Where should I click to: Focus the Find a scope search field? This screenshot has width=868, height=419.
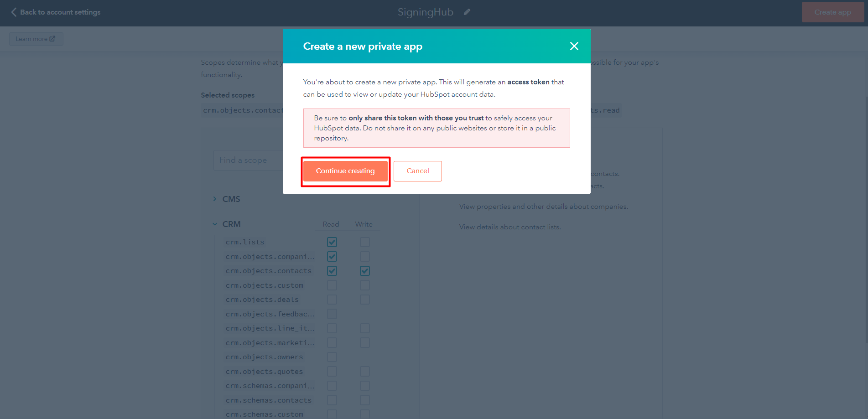point(249,160)
